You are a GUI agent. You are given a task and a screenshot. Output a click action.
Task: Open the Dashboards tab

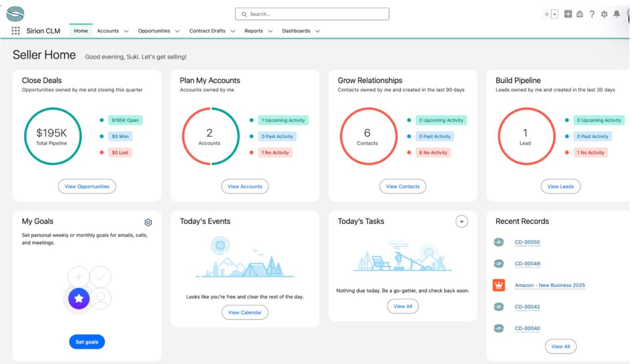click(x=296, y=31)
